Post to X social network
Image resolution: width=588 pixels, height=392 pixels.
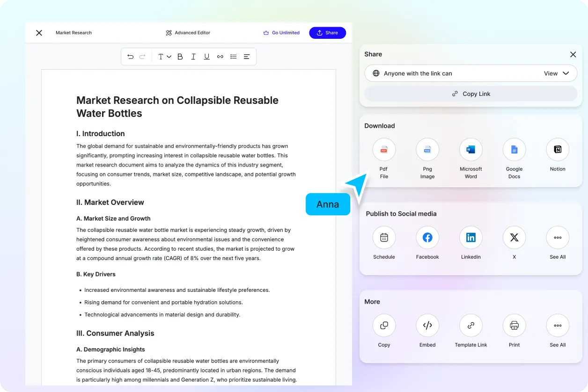(514, 238)
